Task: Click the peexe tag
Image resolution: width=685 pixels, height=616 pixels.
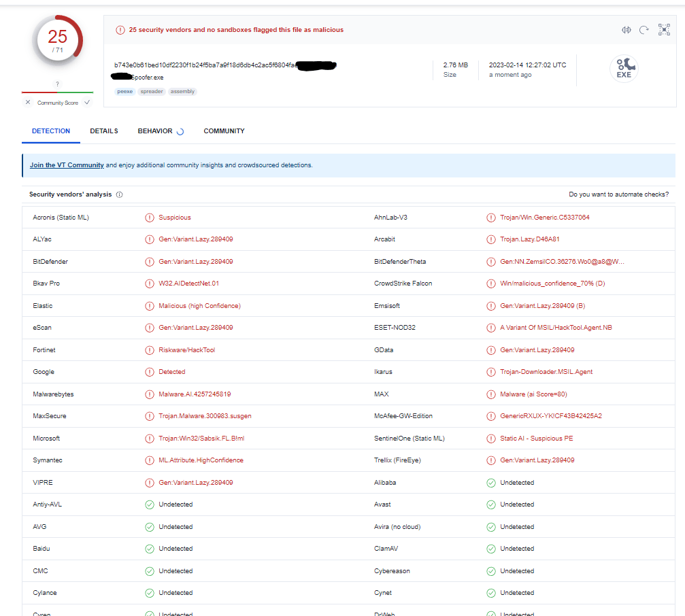Action: 125,91
